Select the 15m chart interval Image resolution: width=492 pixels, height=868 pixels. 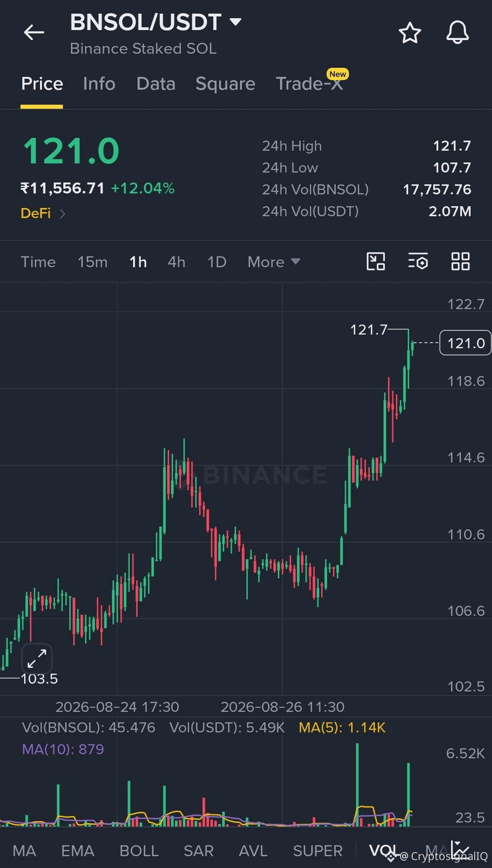click(x=92, y=262)
